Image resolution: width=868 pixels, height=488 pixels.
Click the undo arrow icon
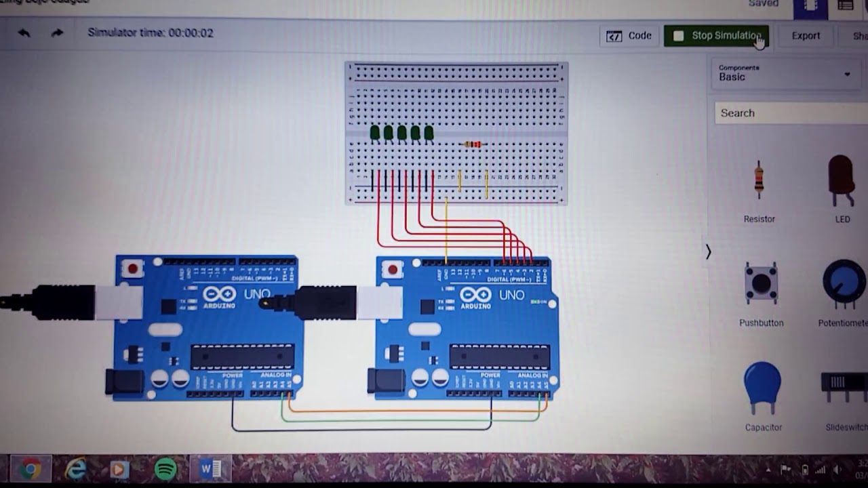24,33
